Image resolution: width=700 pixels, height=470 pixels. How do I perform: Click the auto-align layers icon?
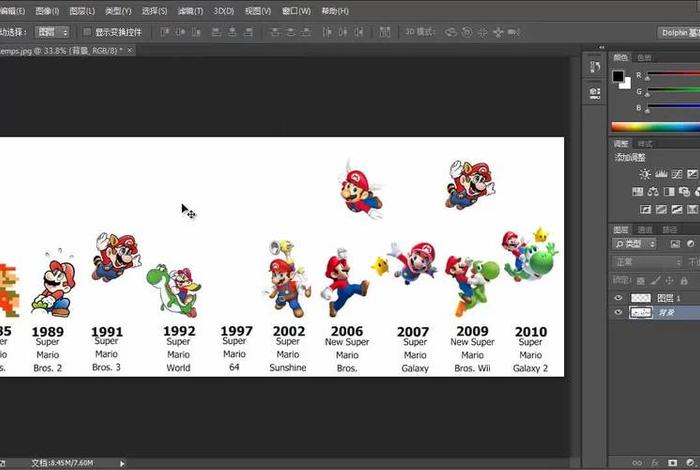pos(384,32)
